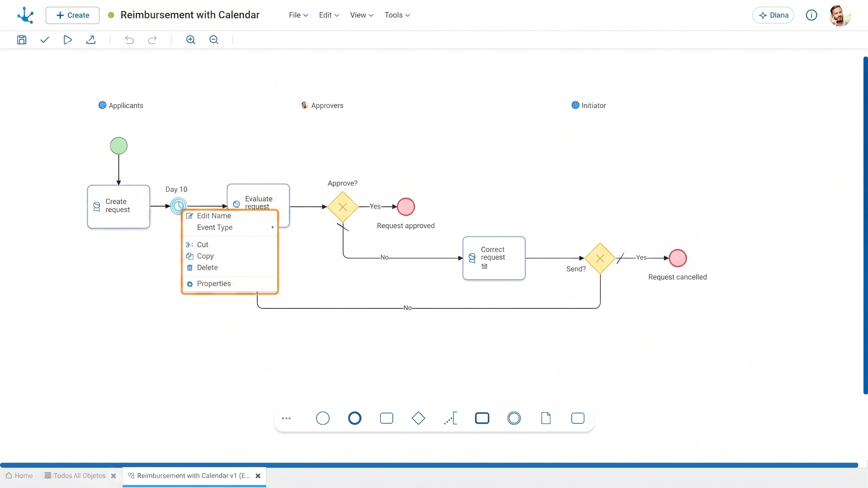Expand the Event Type submenu

(230, 227)
